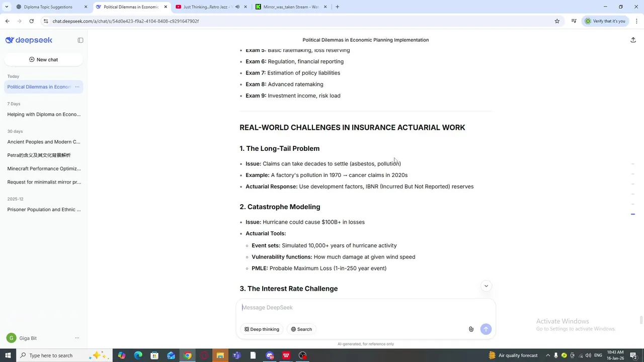Open Microsoft Edge from the taskbar

[x=138, y=355]
